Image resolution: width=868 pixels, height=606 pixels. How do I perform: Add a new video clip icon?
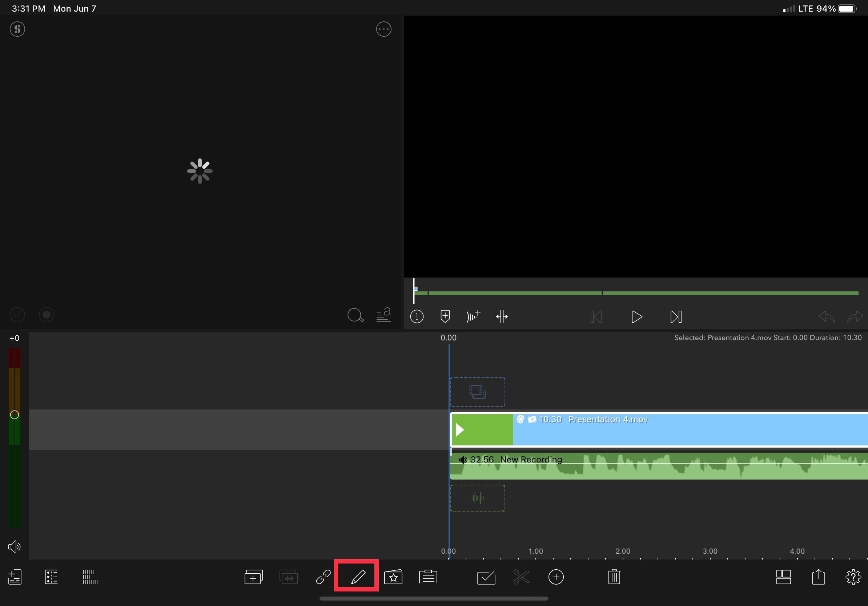[253, 577]
